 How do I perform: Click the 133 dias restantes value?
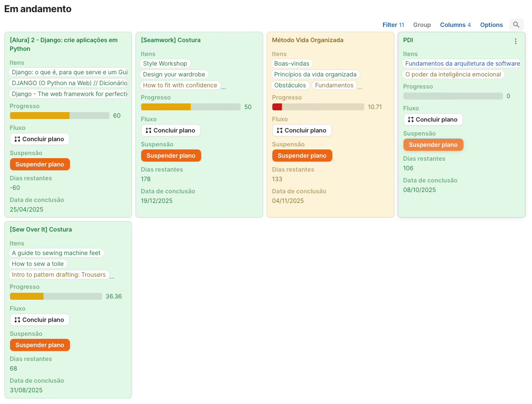[277, 179]
